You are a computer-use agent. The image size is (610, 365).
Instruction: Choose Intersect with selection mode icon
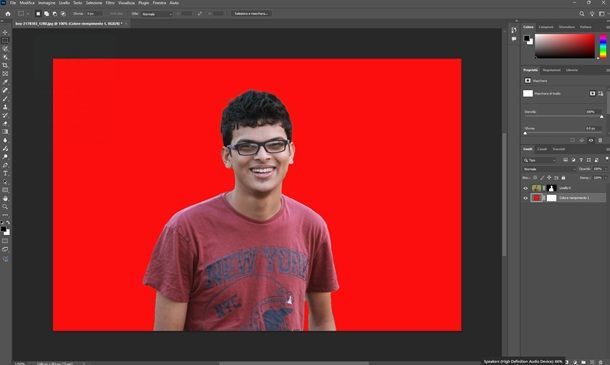[x=63, y=14]
